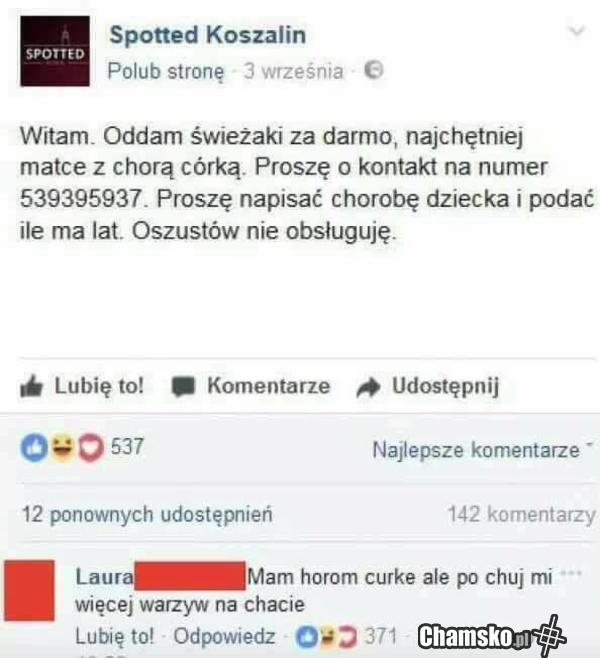Click the thumbs-up Lubię to! icon
This screenshot has height=658, width=600.
click(x=31, y=386)
